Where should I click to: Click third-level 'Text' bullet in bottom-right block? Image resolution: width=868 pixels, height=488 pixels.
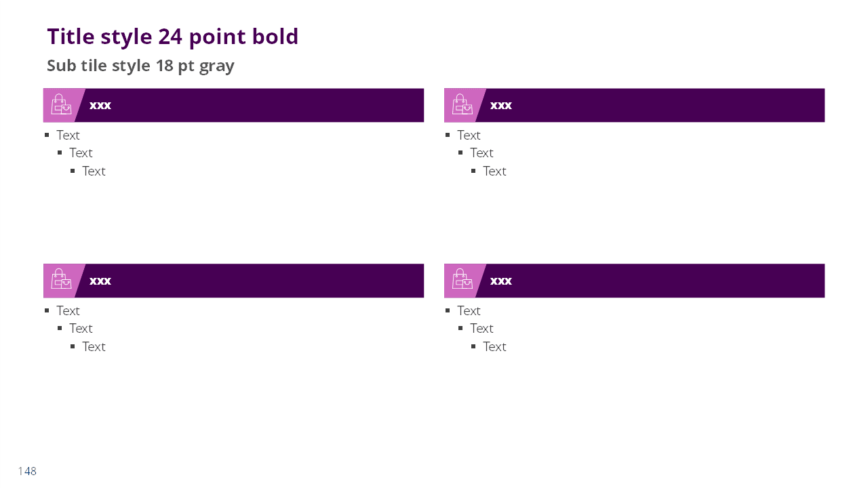click(494, 346)
